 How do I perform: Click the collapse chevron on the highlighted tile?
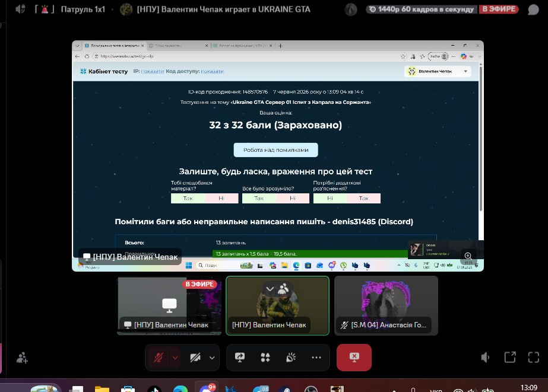pyautogui.click(x=270, y=289)
